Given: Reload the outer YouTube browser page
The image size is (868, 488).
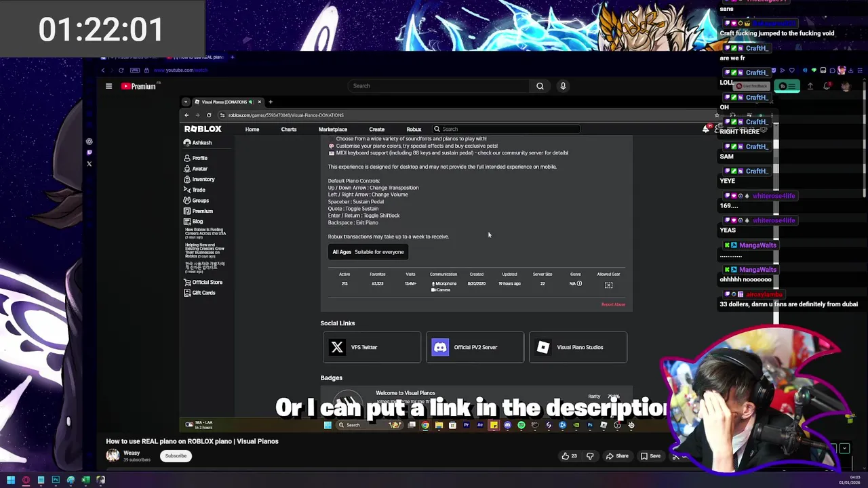Looking at the screenshot, I should (x=121, y=70).
